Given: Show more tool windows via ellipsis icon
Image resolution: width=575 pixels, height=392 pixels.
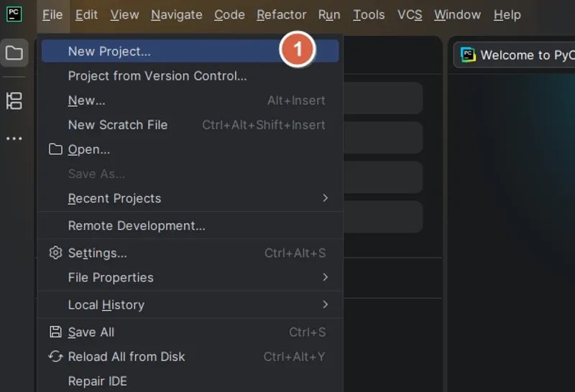Looking at the screenshot, I should [14, 139].
